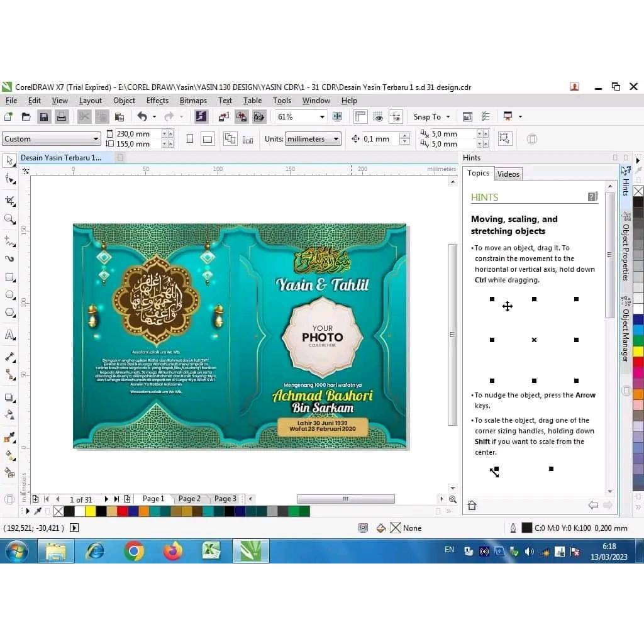Toggle Show guidelines button
Image resolution: width=644 pixels, height=644 pixels.
point(396,116)
